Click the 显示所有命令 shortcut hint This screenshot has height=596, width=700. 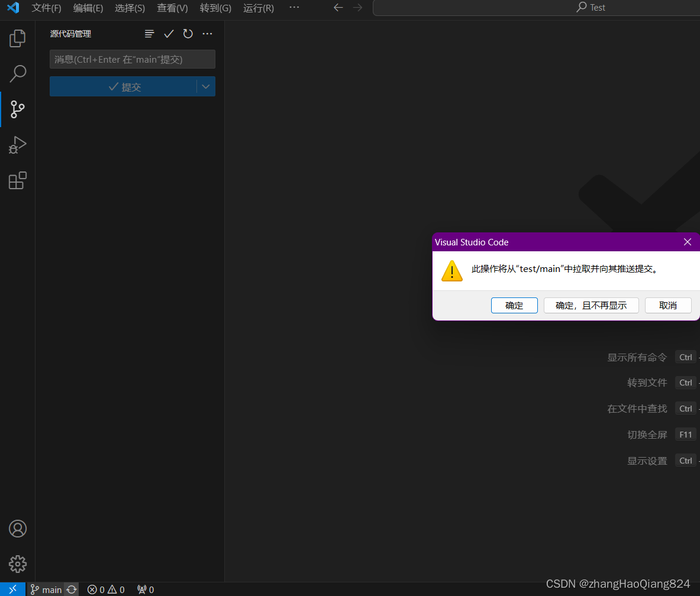tap(637, 357)
